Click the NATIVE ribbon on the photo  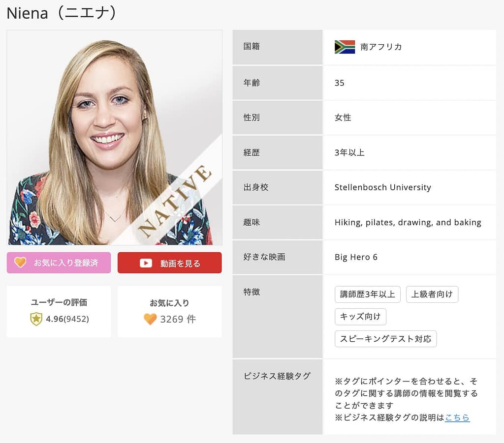[x=175, y=202]
